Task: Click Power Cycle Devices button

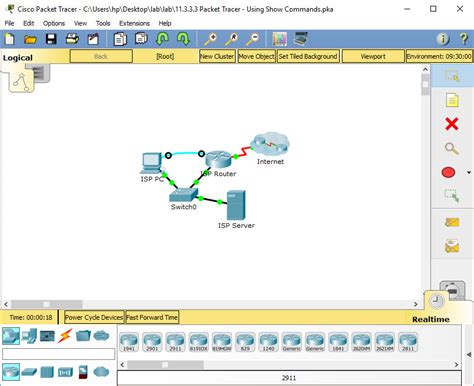Action: 94,317
